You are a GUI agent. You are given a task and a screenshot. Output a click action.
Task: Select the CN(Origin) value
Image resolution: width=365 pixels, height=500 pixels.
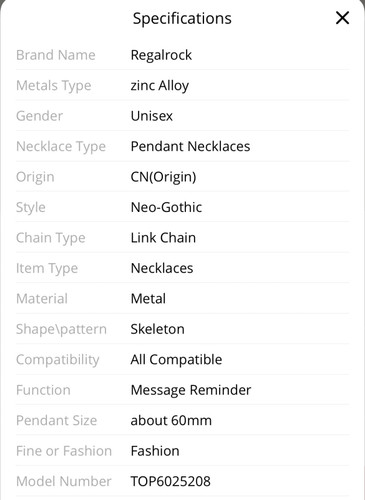163,177
